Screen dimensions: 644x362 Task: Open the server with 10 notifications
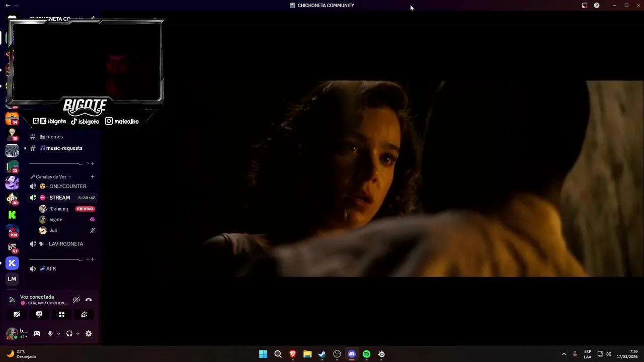tap(12, 134)
